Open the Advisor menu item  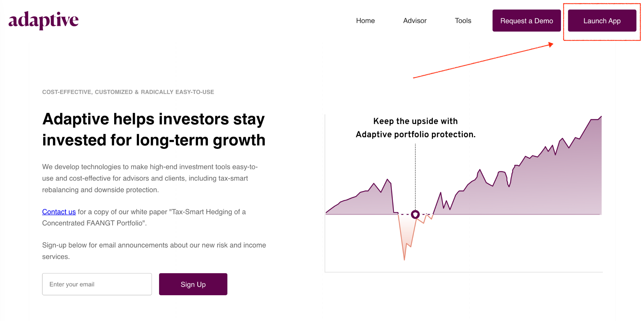[415, 21]
